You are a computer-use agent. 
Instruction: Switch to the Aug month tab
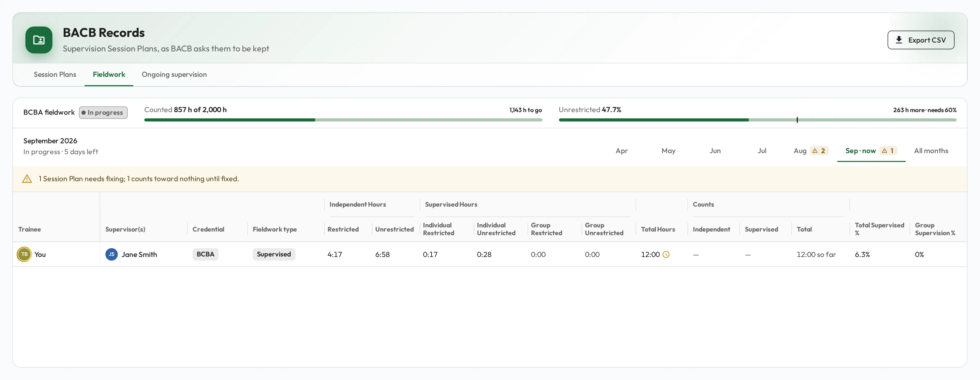(811, 151)
